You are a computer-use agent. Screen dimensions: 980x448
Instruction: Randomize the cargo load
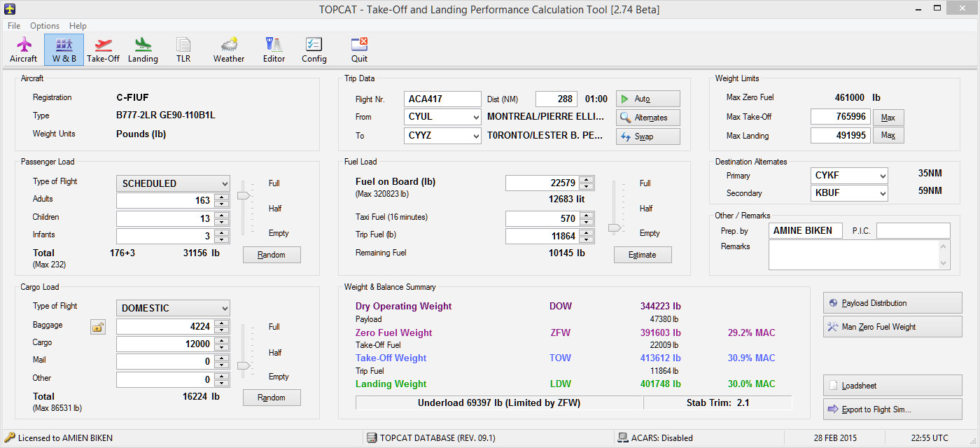point(272,398)
